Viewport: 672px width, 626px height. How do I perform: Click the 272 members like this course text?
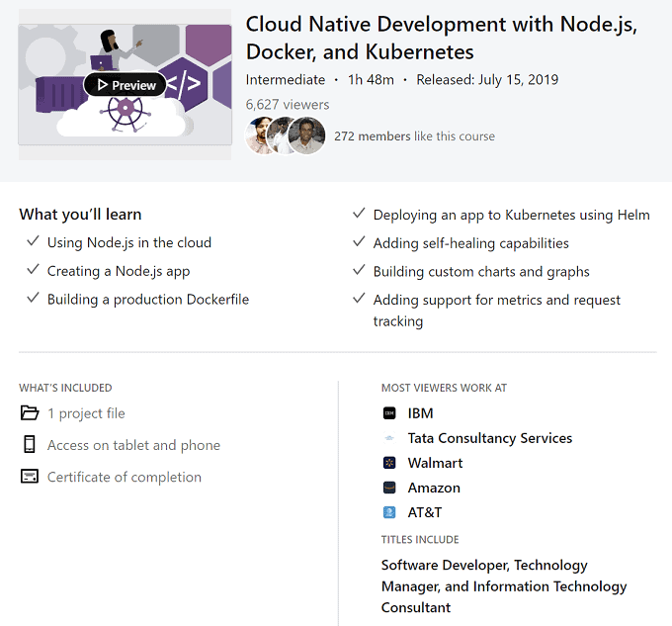414,136
